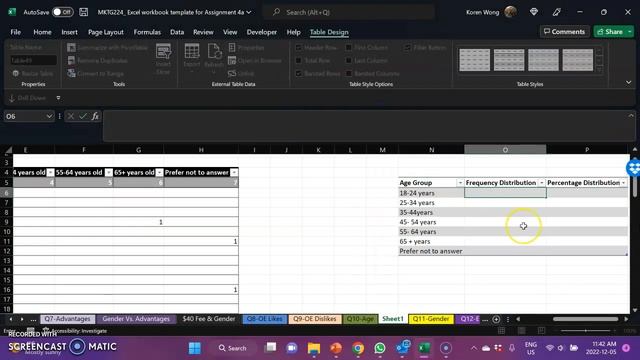The image size is (640, 360).
Task: Open Gender Vs. Advantages sheet tab
Action: (136, 319)
